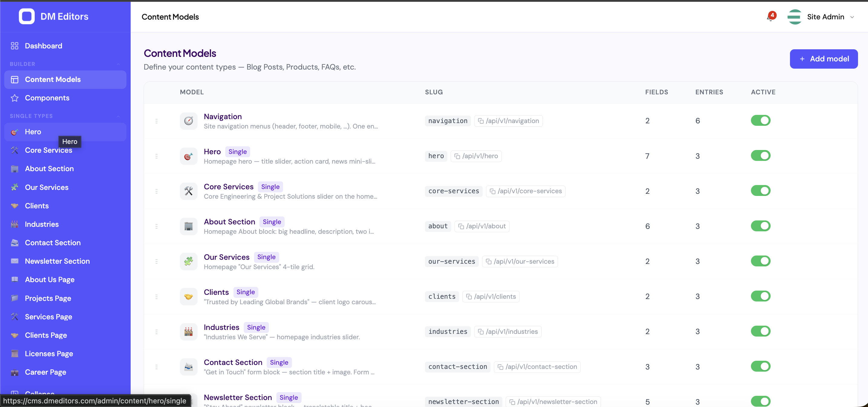
Task: Copy the /api/v1/contact-section endpoint
Action: (537, 366)
